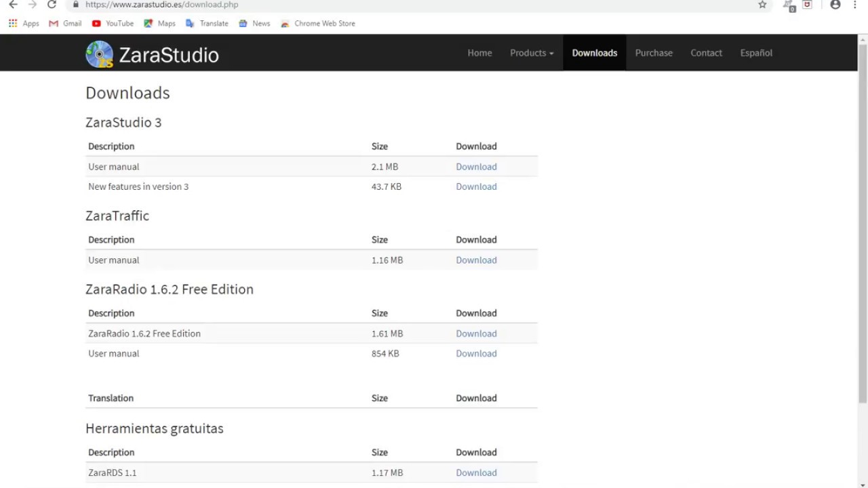The width and height of the screenshot is (868, 488).
Task: Switch site language to Español
Action: tap(756, 53)
